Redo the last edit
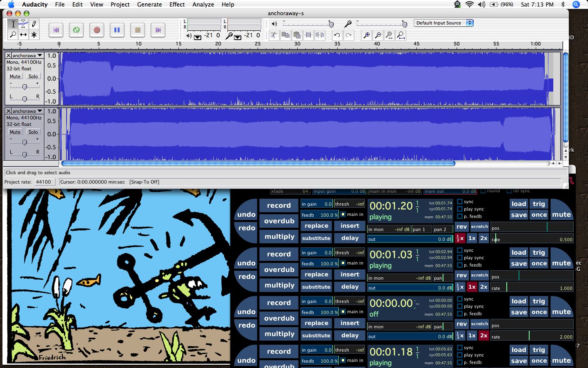Viewport: 588px width, 368px height. point(348,35)
